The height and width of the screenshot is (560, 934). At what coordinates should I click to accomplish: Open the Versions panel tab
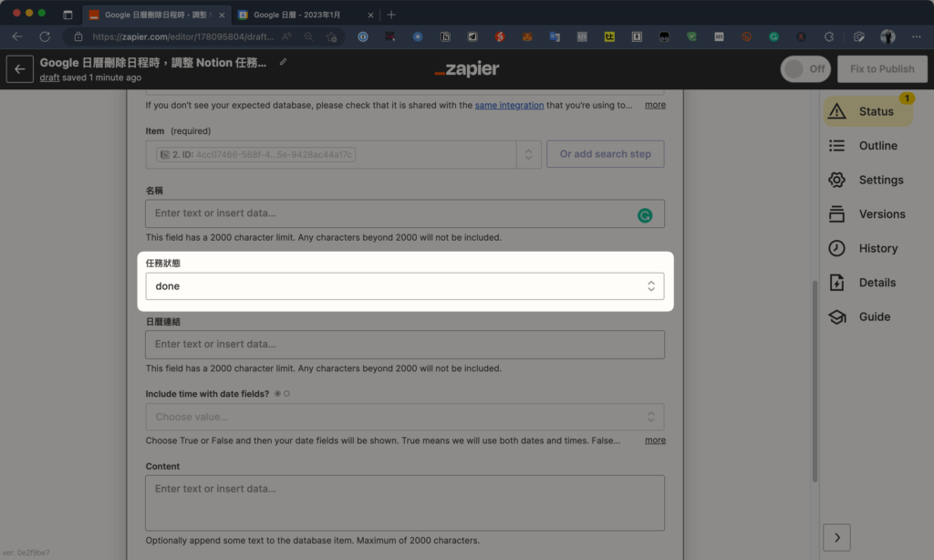868,213
